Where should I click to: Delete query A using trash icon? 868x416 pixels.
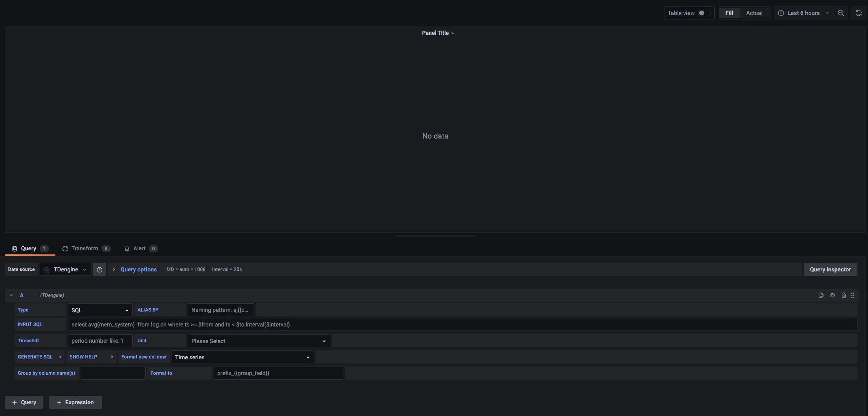click(843, 295)
